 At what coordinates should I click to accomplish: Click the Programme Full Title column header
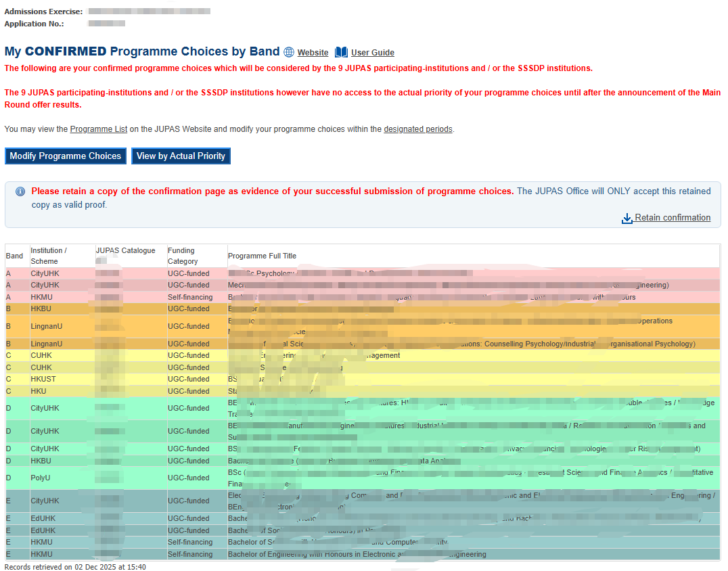point(262,256)
